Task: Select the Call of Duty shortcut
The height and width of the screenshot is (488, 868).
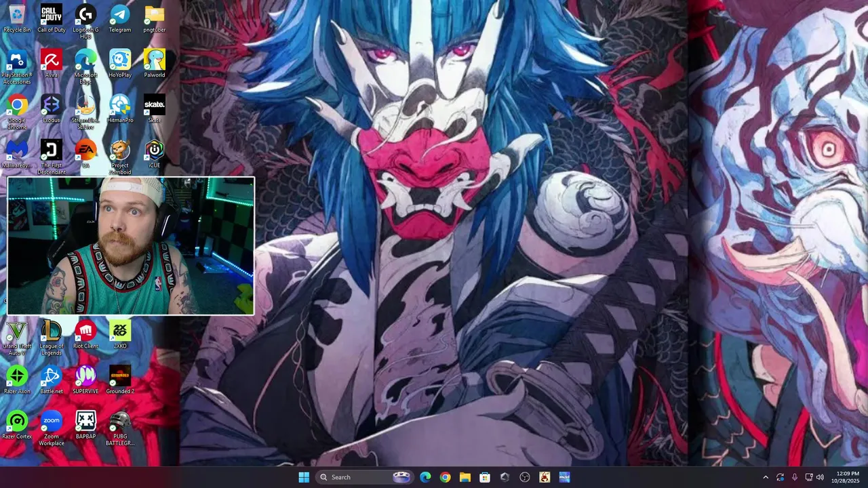Action: coord(52,18)
